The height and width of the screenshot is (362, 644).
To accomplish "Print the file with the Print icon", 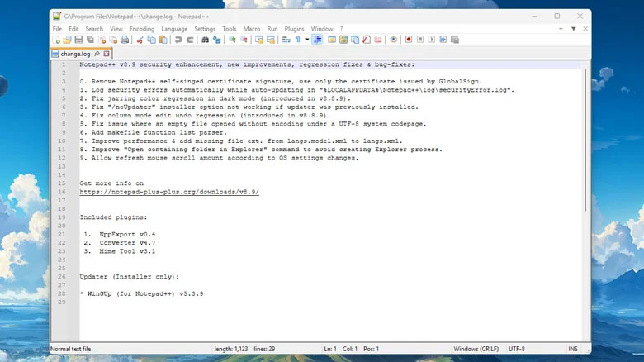I will 125,40.
